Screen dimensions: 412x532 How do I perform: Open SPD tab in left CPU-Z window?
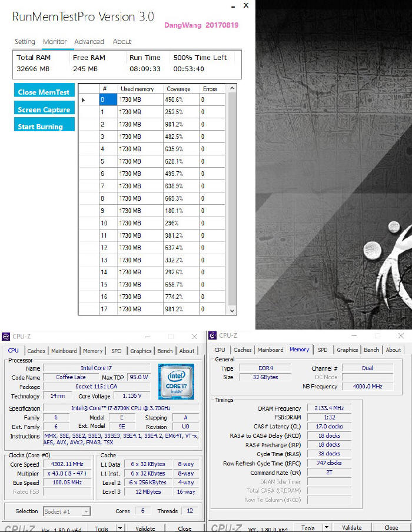pyautogui.click(x=117, y=351)
